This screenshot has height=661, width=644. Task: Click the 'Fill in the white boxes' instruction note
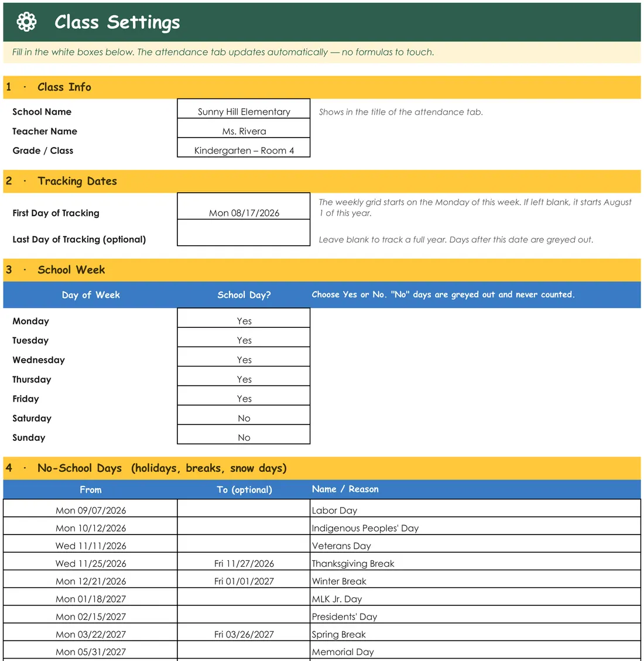tap(223, 52)
